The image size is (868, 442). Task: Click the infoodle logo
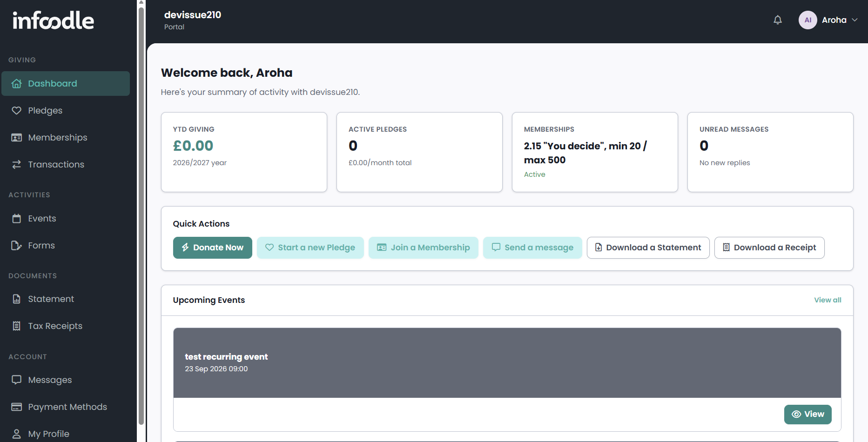coord(53,20)
